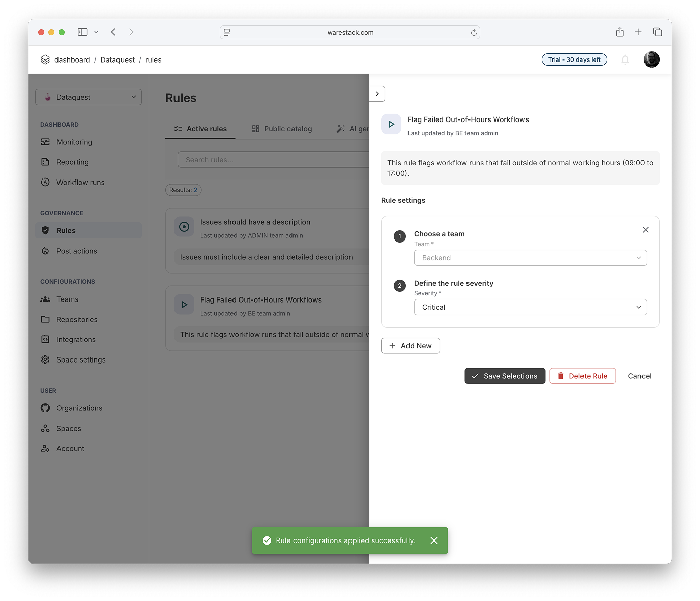Click the Search rules input field
Viewport: 700px width, 601px height.
(272, 160)
